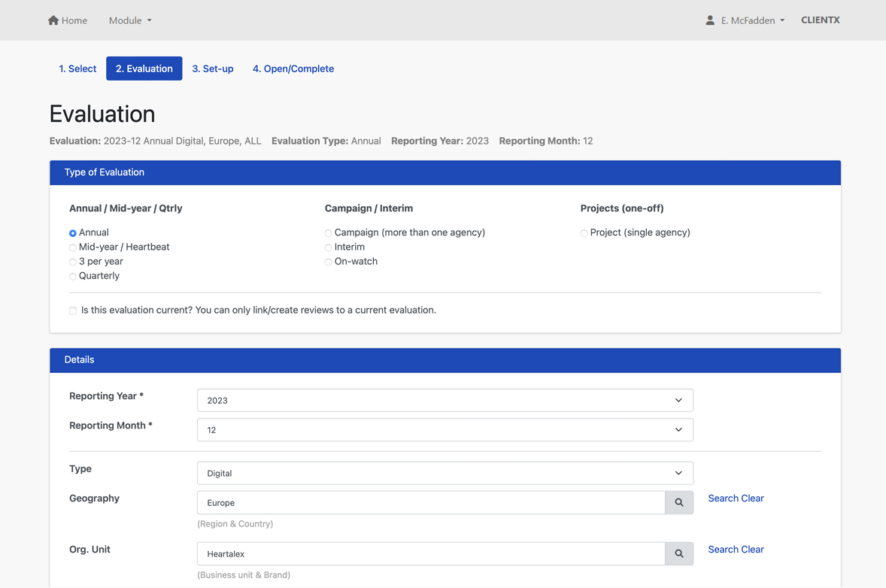
Task: Click the 2. Evaluation step tab
Action: coord(144,68)
